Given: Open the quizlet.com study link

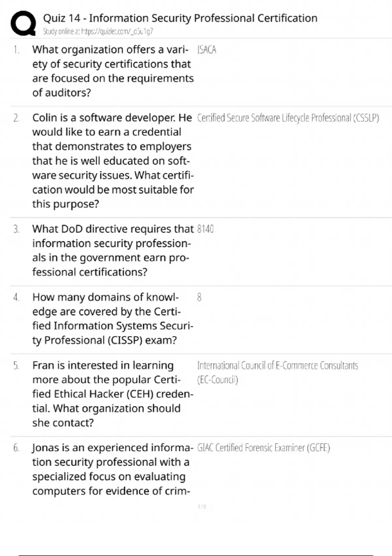Looking at the screenshot, I should [98, 31].
